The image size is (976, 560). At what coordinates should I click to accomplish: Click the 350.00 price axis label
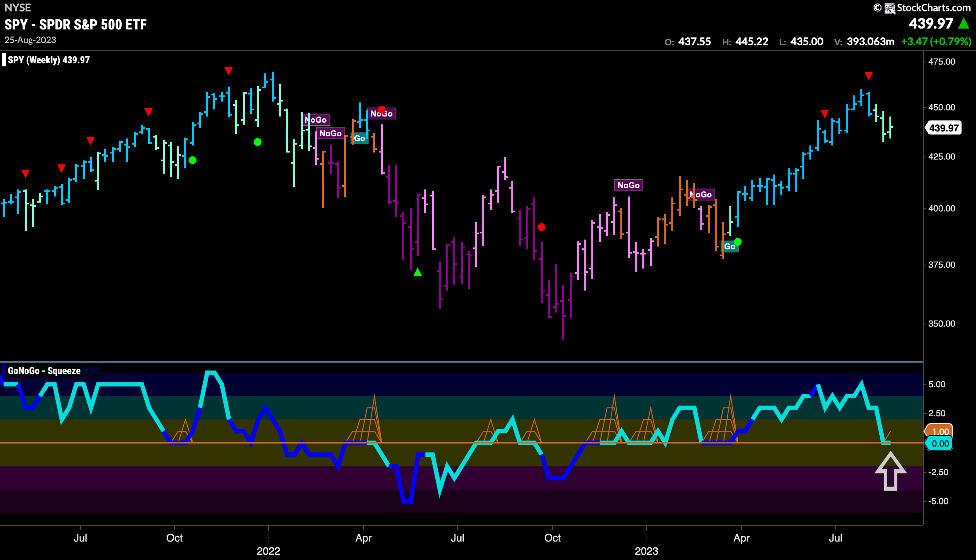click(x=942, y=324)
